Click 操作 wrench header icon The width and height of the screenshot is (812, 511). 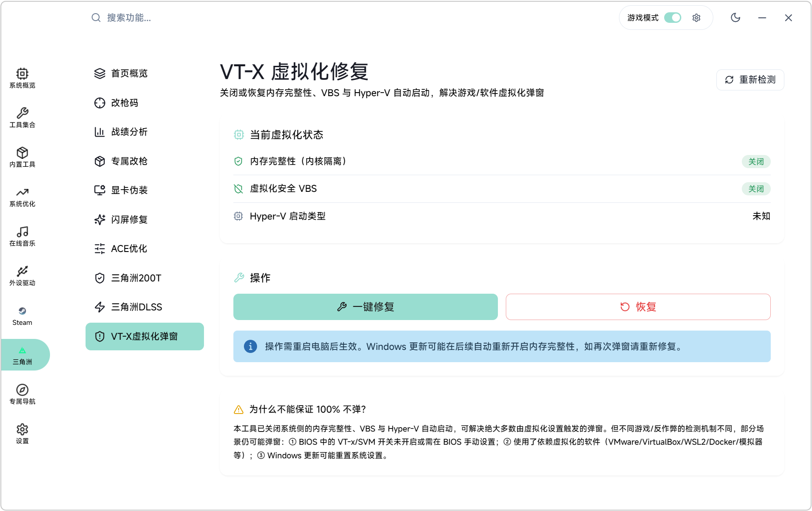[239, 277]
